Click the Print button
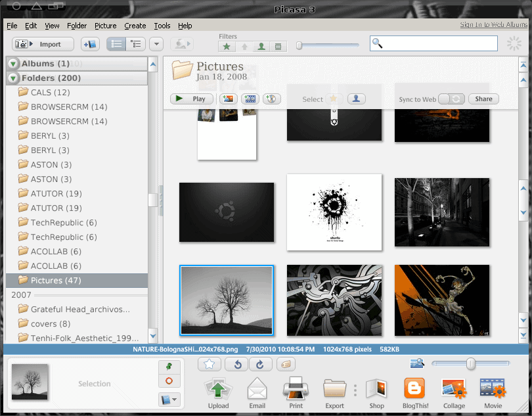This screenshot has width=532, height=416. click(296, 393)
